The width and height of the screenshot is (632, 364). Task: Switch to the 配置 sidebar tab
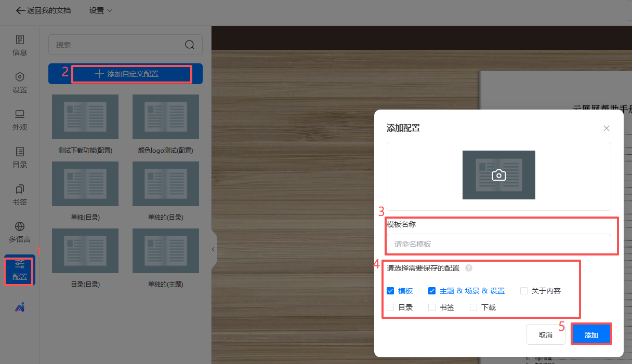tap(20, 270)
